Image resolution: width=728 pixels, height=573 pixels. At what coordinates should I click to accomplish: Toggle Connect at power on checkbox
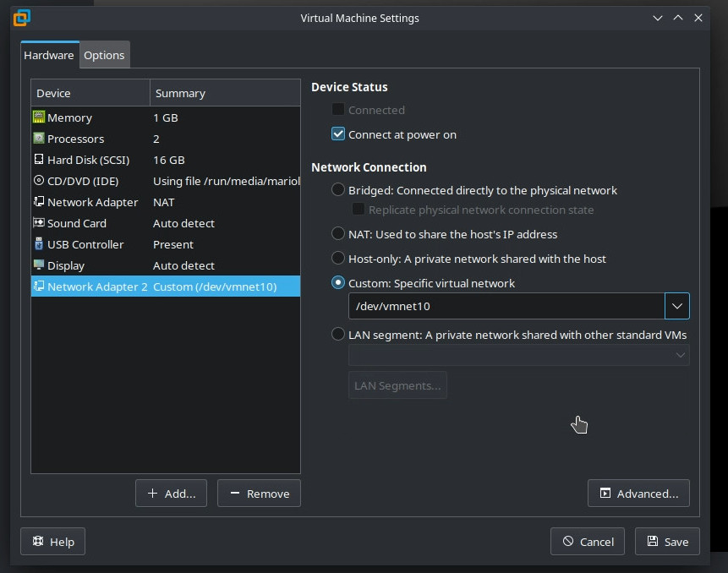click(338, 134)
